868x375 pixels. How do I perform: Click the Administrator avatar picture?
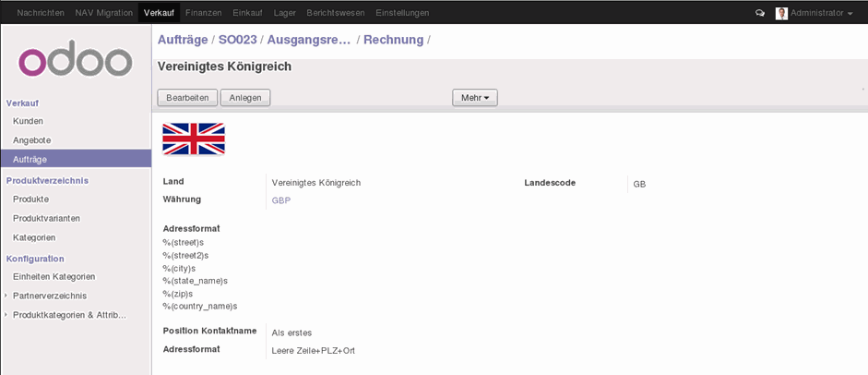781,13
